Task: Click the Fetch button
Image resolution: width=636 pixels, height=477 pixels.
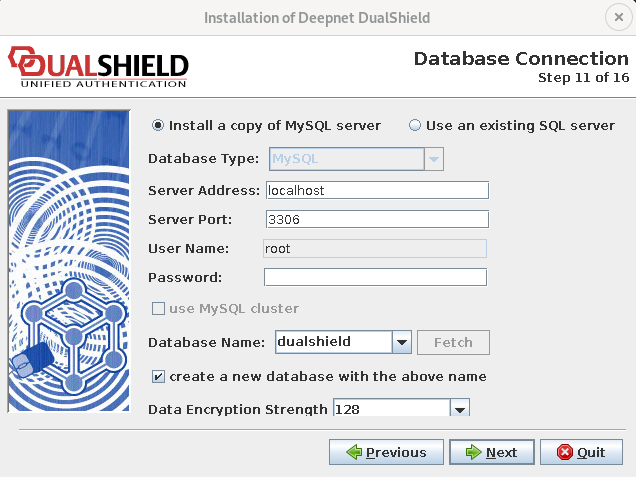Action: coord(453,342)
